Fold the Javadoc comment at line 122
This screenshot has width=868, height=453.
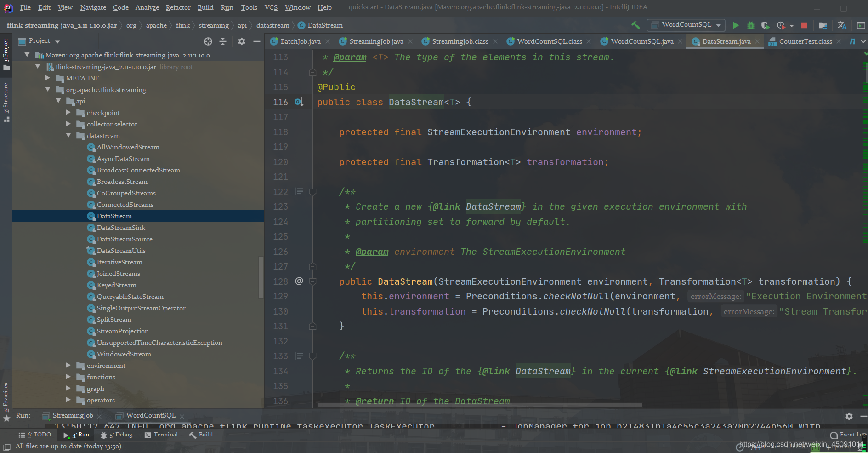click(312, 192)
